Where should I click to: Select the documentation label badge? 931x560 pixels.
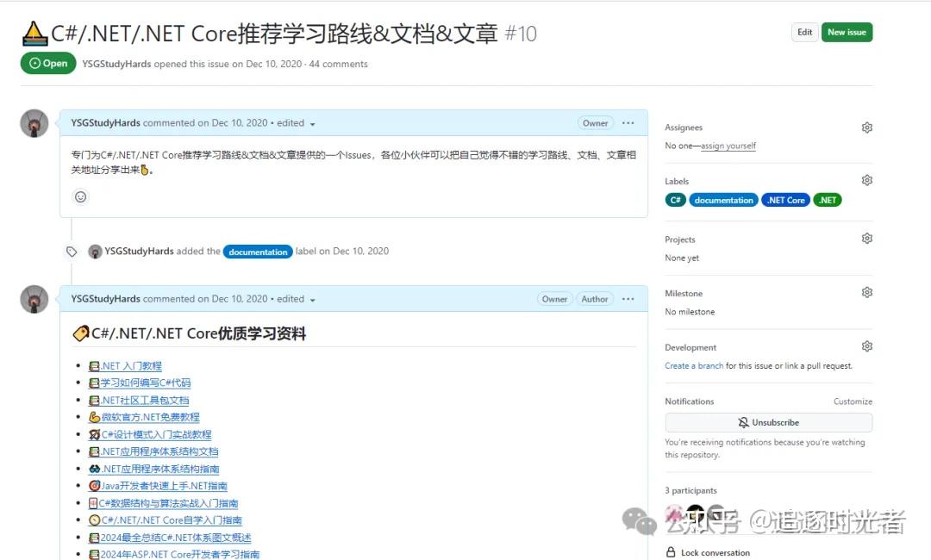[723, 199]
